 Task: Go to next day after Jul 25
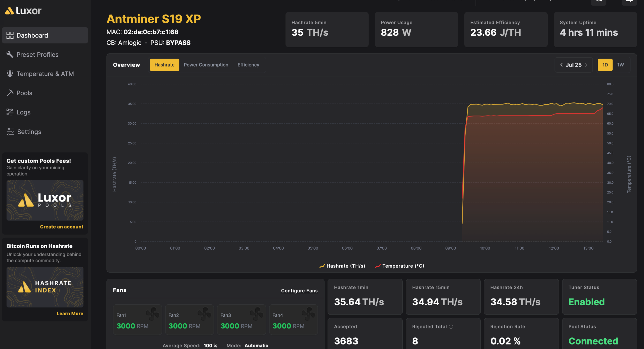click(586, 65)
